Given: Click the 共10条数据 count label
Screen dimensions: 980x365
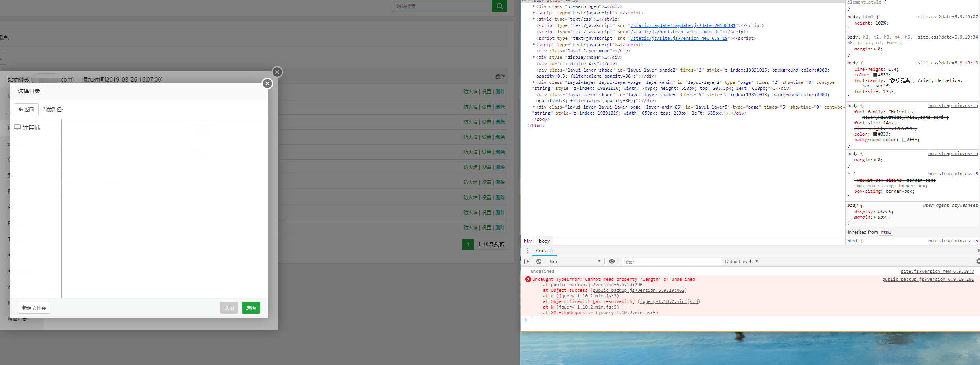Looking at the screenshot, I should 491,244.
